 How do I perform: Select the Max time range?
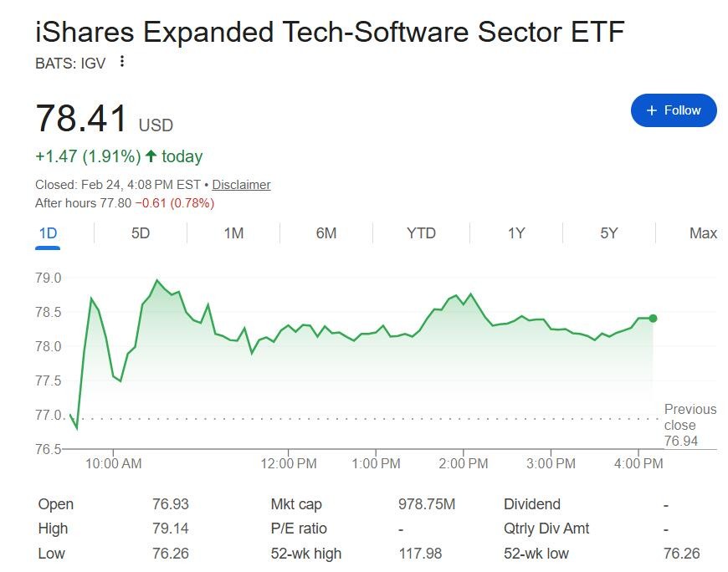[x=703, y=233]
